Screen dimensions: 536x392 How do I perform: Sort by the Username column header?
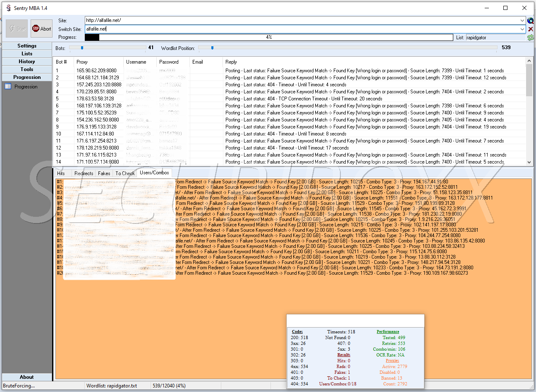140,62
